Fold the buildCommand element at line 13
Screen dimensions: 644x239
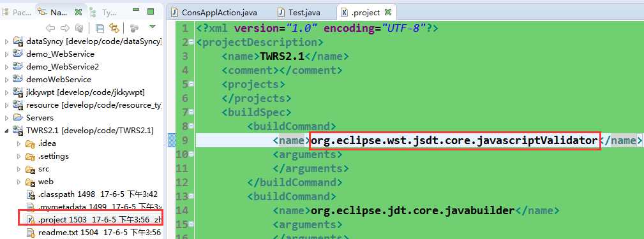point(192,196)
